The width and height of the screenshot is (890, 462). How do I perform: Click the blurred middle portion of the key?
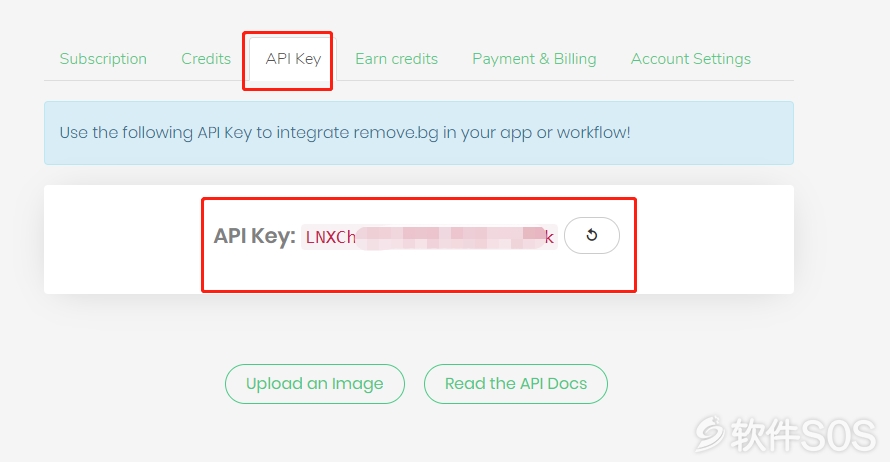pos(450,237)
